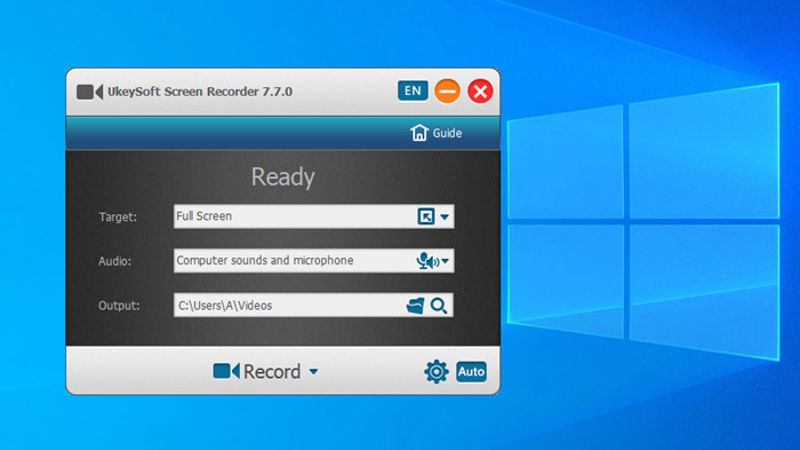Click the microphone and speaker icon
This screenshot has width=800, height=450.
point(428,261)
